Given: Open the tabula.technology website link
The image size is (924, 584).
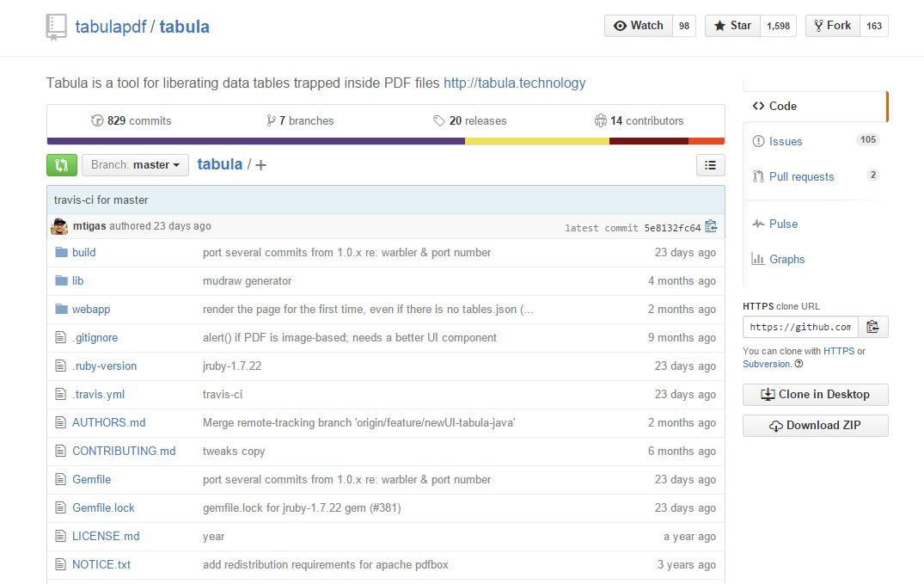Looking at the screenshot, I should tap(515, 83).
